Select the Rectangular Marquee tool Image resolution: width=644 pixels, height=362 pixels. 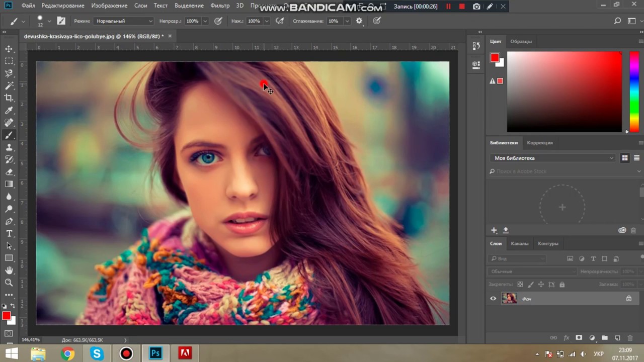tap(9, 61)
